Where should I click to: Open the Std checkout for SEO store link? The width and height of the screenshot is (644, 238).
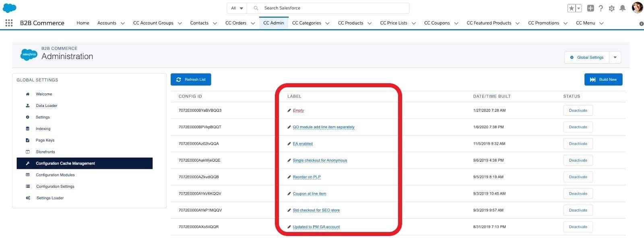[316, 210]
